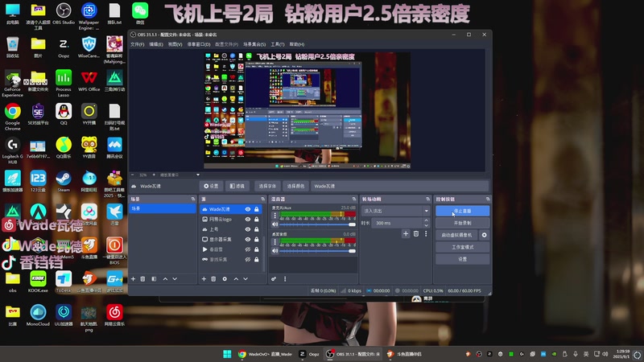Pop out the 场景 dock panel
The image size is (644, 362).
click(x=193, y=199)
